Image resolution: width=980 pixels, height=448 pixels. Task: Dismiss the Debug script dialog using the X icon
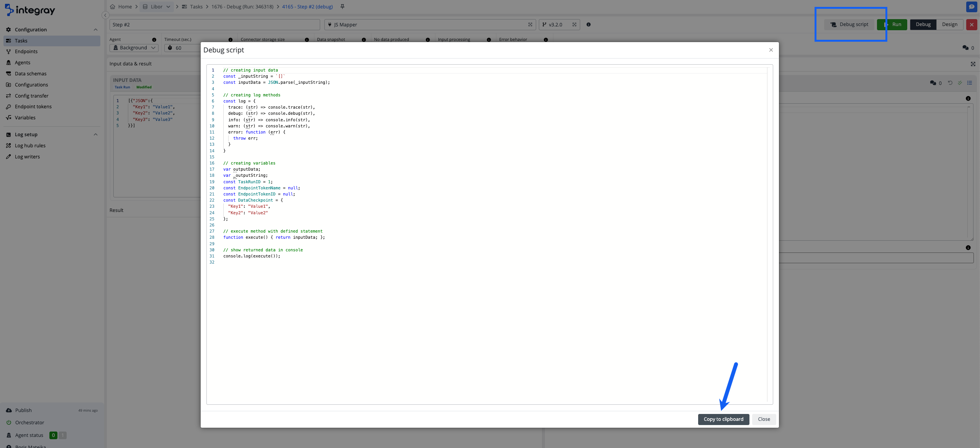tap(771, 50)
